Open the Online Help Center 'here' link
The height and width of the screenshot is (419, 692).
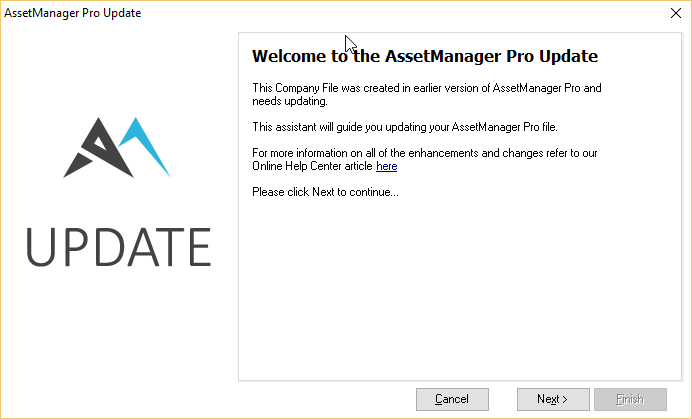[x=387, y=166]
